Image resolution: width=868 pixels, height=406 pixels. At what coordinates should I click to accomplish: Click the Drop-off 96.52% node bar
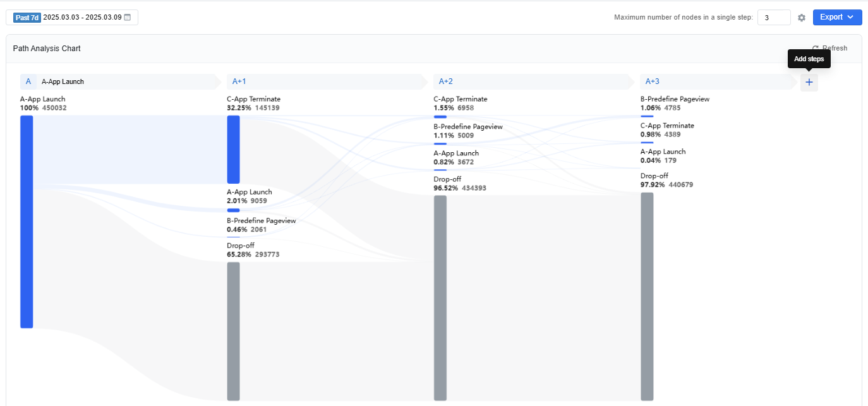click(x=440, y=298)
